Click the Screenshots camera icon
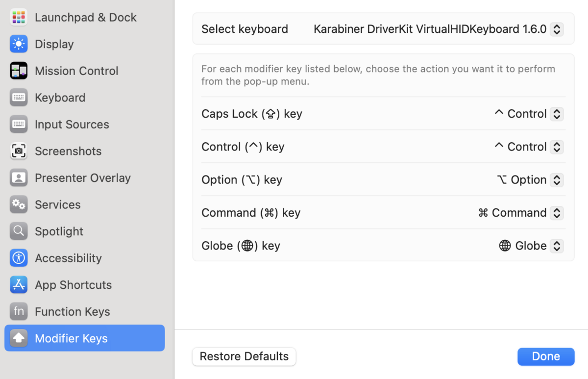Screen dimensions: 588x379 coord(19,151)
